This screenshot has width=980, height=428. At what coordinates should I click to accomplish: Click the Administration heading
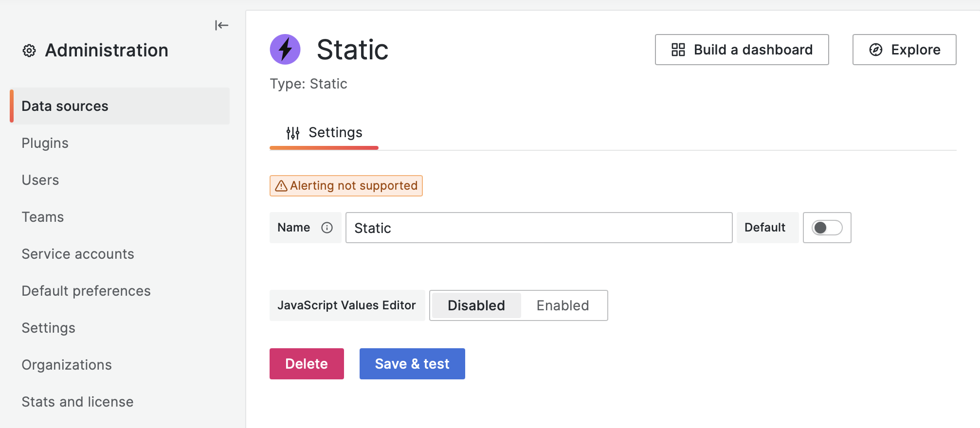pos(107,51)
